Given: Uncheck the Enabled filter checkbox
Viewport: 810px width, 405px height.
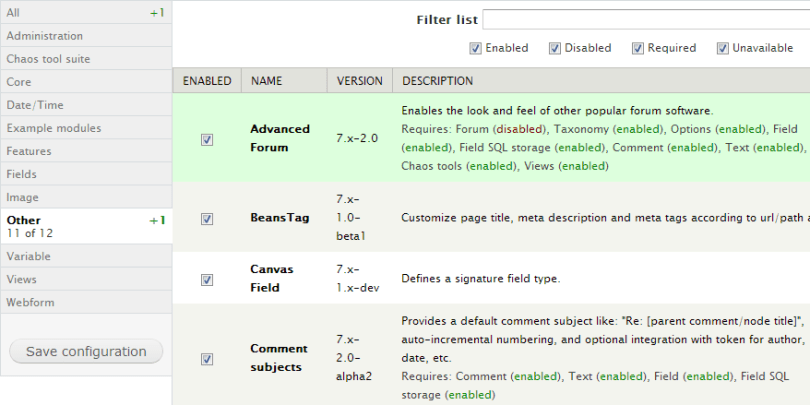Looking at the screenshot, I should (x=476, y=48).
